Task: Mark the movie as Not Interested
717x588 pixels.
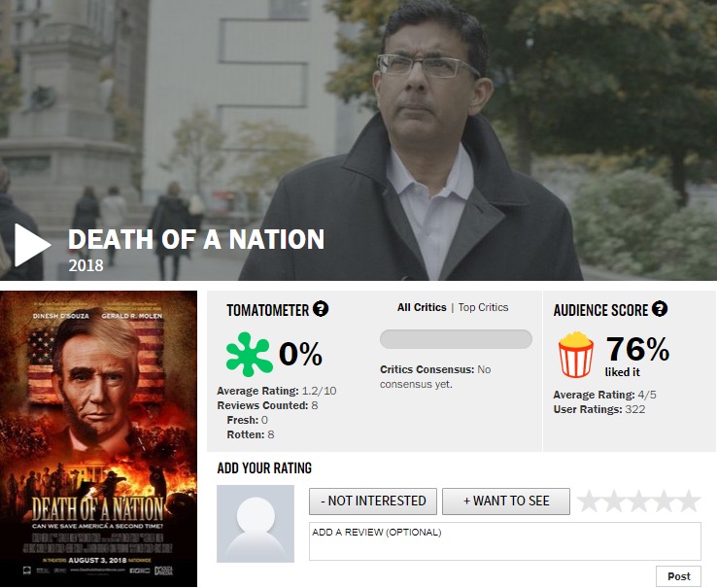Action: coord(373,502)
